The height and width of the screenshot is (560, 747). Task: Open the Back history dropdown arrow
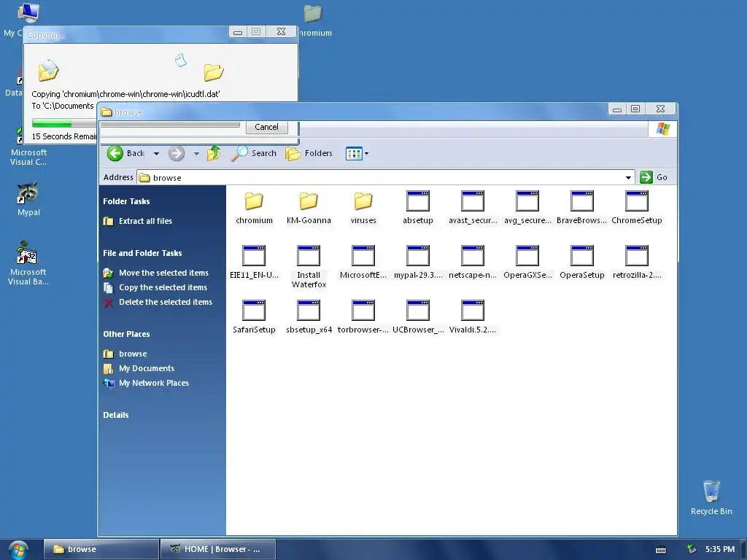156,153
